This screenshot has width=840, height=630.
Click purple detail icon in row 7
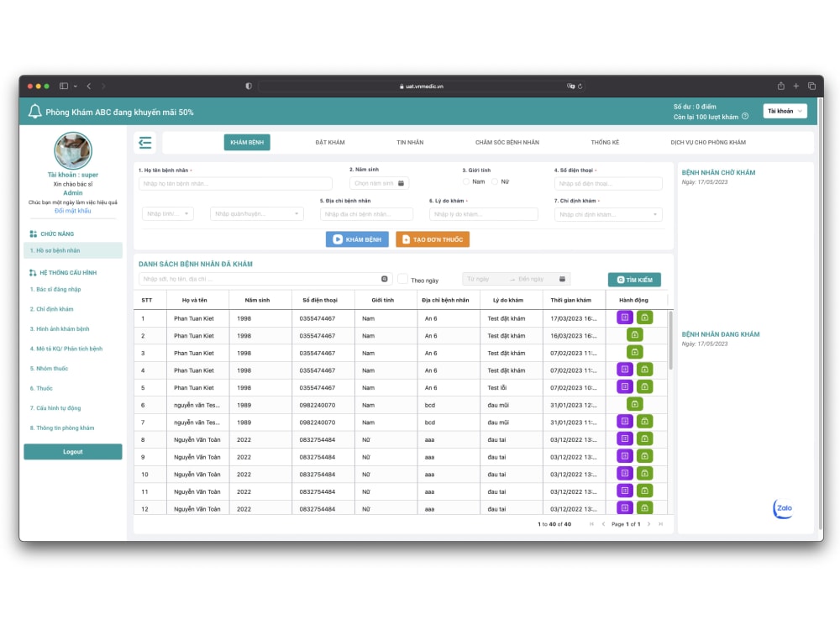point(625,421)
